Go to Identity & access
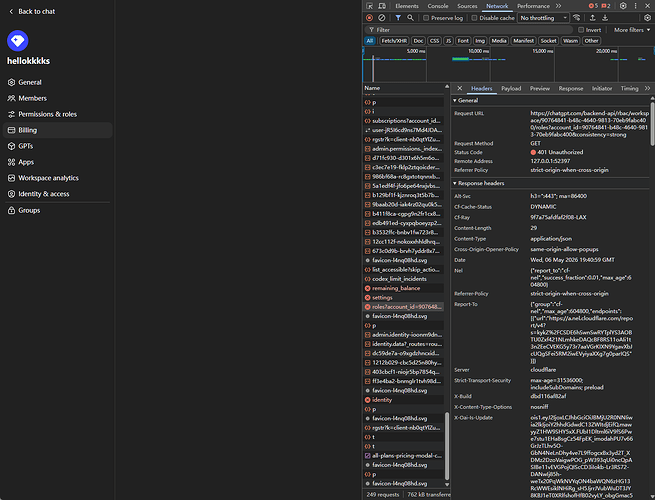Viewport: 655px width, 500px height. point(57,194)
